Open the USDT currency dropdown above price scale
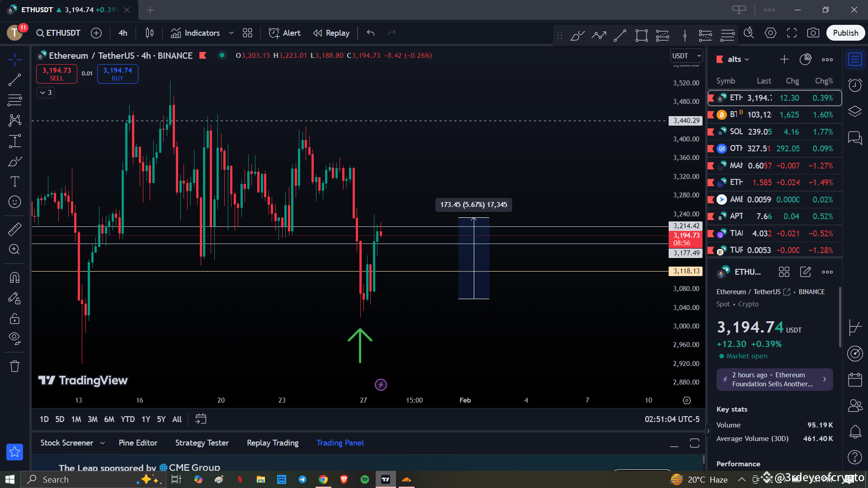 [686, 56]
